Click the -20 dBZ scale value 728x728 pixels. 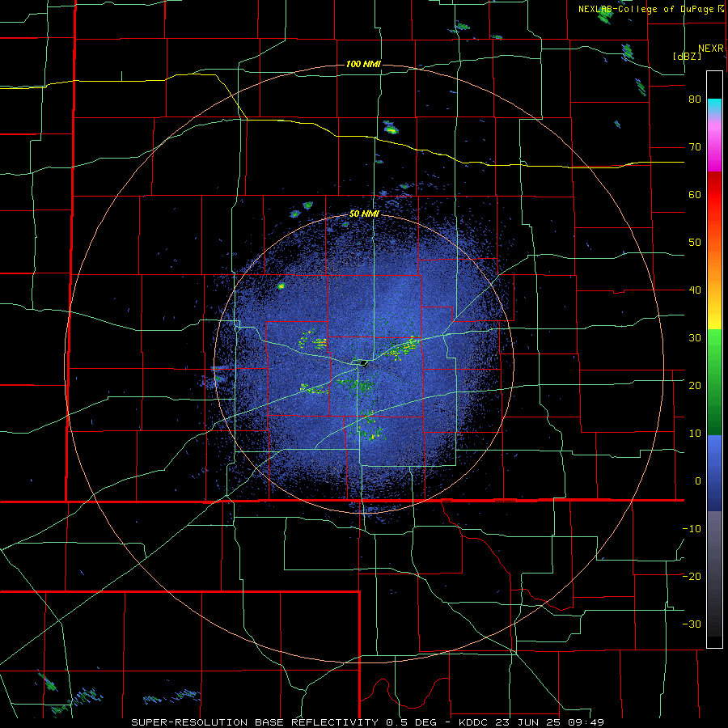click(692, 577)
